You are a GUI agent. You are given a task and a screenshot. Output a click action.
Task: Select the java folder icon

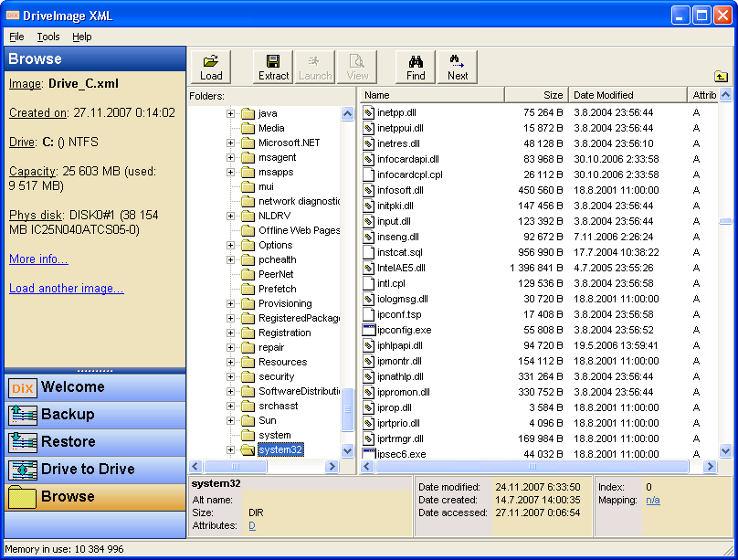(x=248, y=113)
